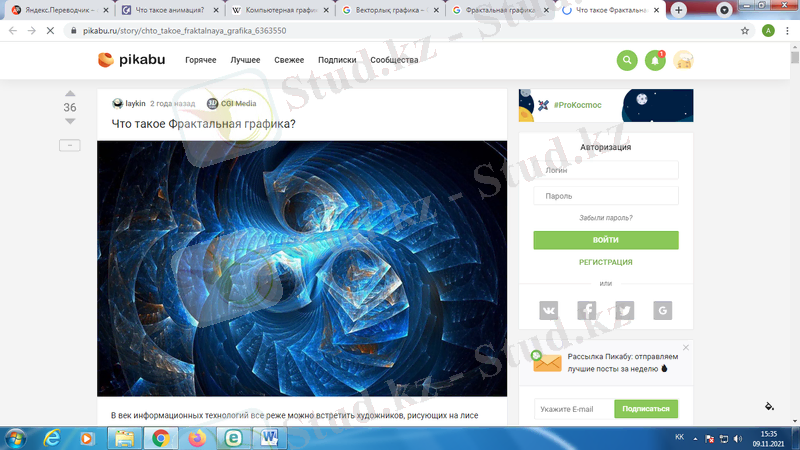Open the Сообщества section
Viewport: 800px width, 450px height.
click(x=394, y=60)
